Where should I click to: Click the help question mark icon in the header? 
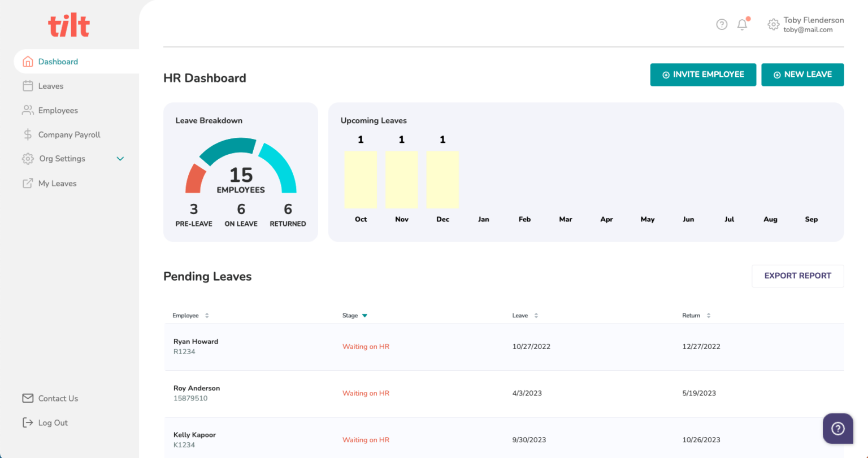coord(722,24)
